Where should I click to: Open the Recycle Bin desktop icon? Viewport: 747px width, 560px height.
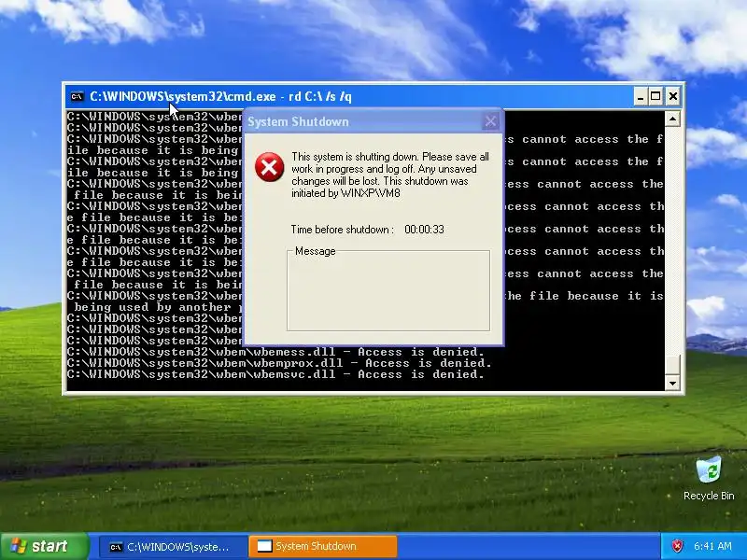click(709, 478)
